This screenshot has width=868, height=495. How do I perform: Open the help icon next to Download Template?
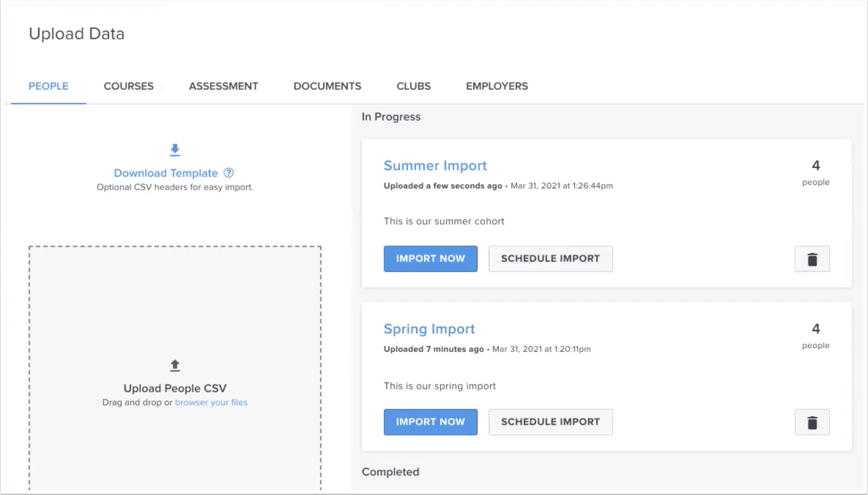(228, 173)
